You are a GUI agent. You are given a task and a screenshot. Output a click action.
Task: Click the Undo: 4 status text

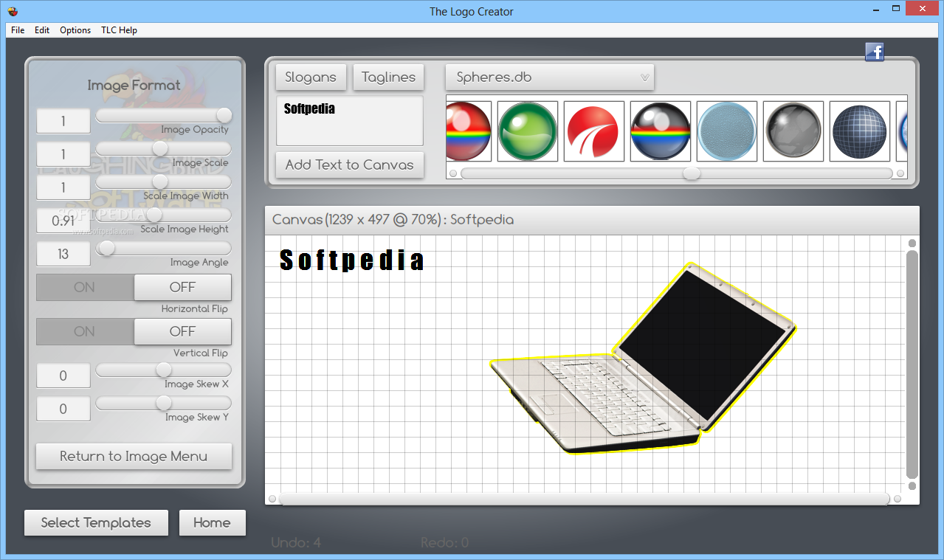point(296,543)
